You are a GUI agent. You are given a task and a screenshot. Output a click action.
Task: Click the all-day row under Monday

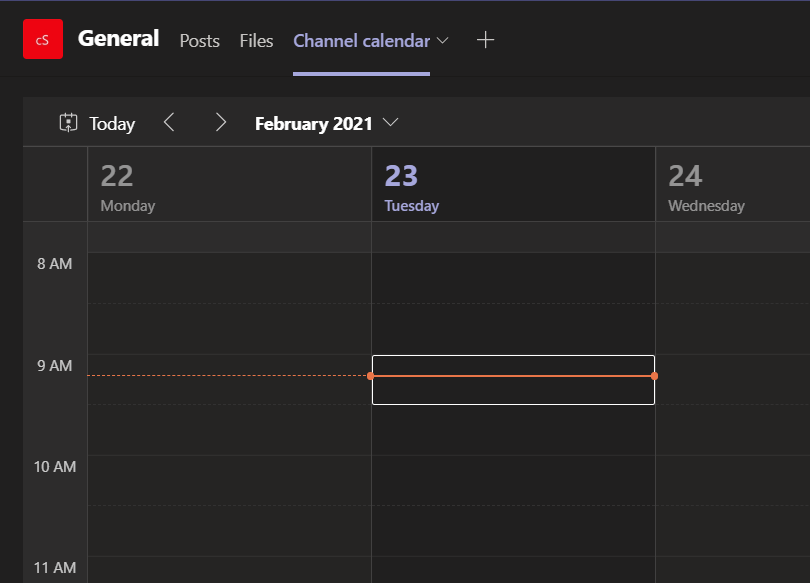(x=229, y=237)
